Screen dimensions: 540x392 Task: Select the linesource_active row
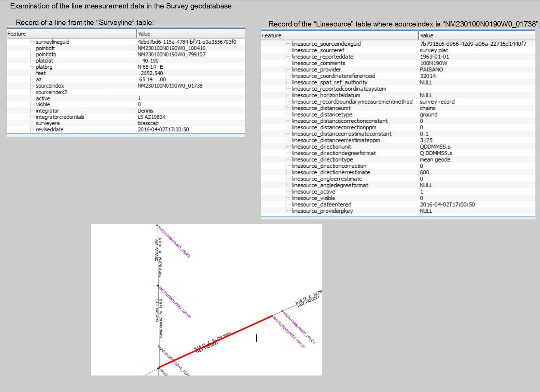tap(398, 192)
